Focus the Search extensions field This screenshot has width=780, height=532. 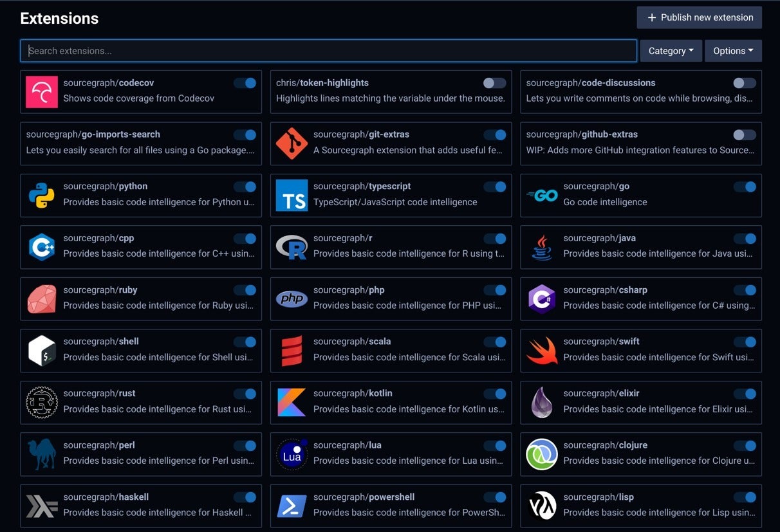coord(329,51)
